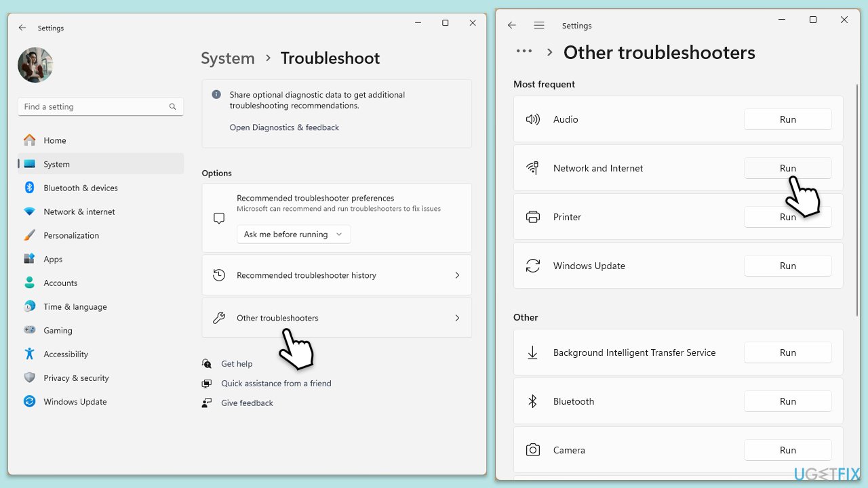
Task: Go to Personalization settings
Action: click(100, 235)
